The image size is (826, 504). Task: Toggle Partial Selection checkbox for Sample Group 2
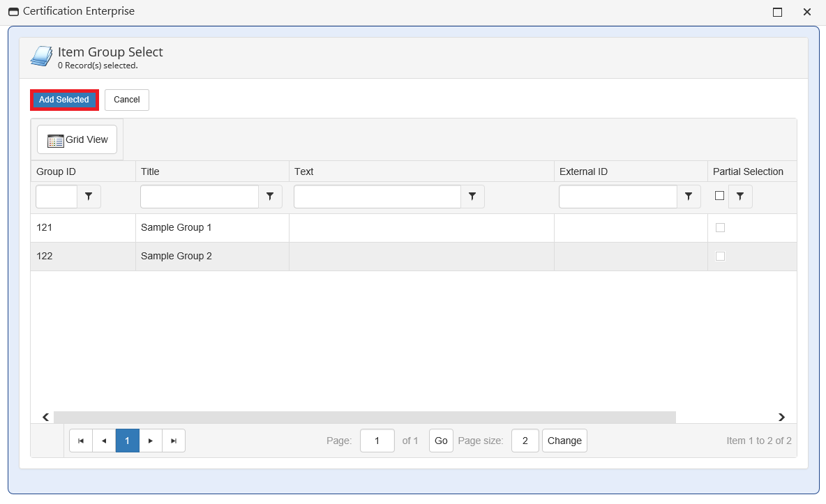point(720,256)
